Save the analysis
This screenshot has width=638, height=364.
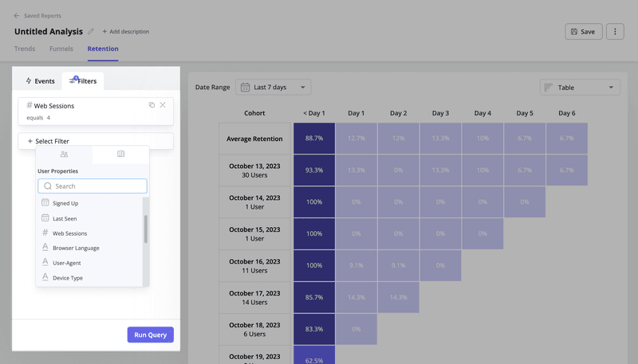pyautogui.click(x=584, y=31)
